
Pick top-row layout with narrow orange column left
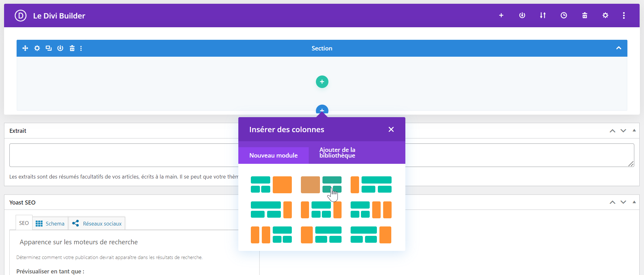[371, 185]
